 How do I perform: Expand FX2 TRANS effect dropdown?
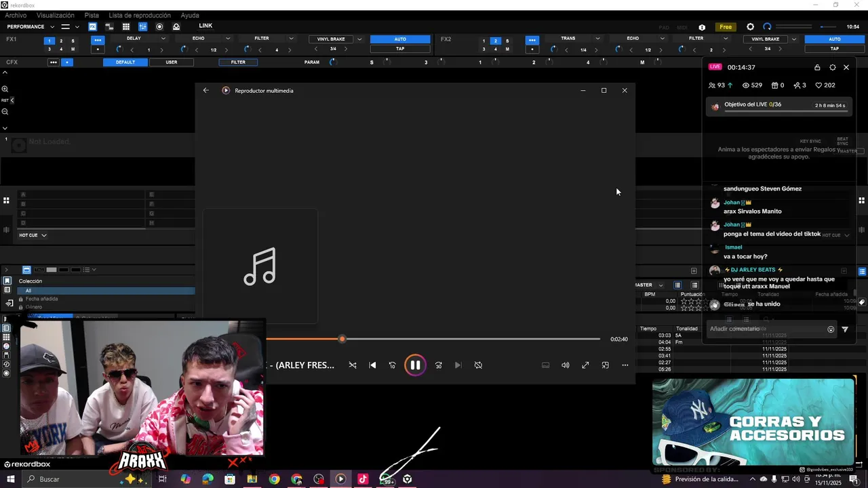[597, 39]
